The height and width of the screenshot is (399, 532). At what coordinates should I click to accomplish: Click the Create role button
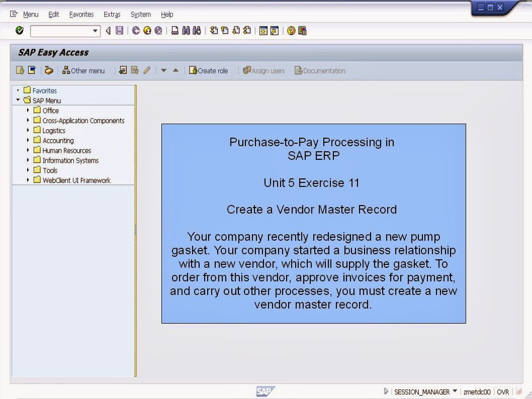(x=209, y=70)
